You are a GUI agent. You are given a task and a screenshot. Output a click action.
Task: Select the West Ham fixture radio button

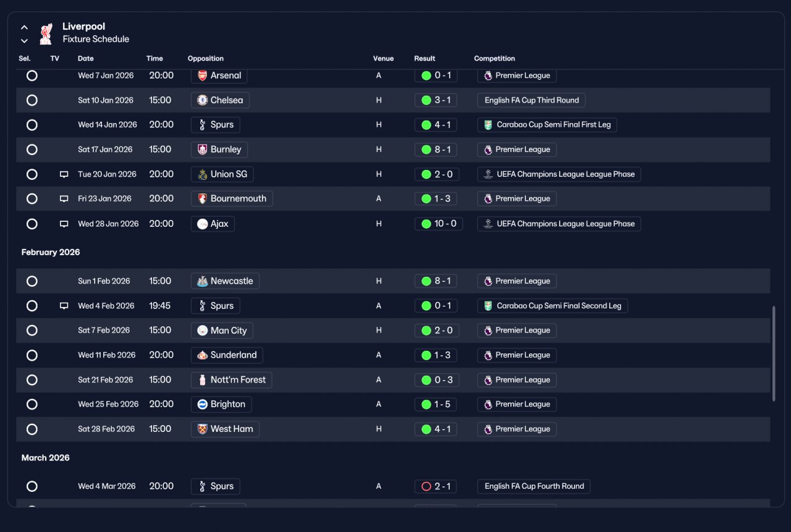[x=32, y=429]
